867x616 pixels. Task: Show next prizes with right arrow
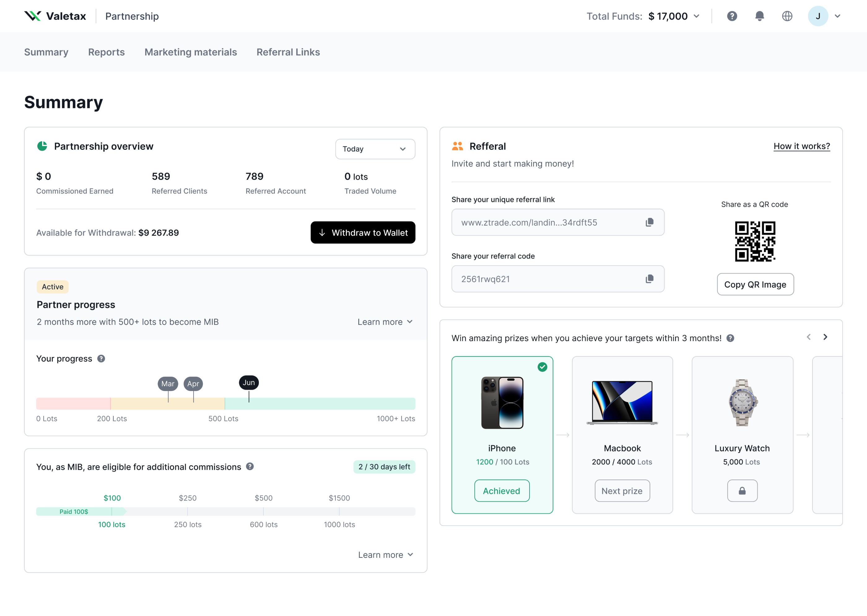coord(825,337)
